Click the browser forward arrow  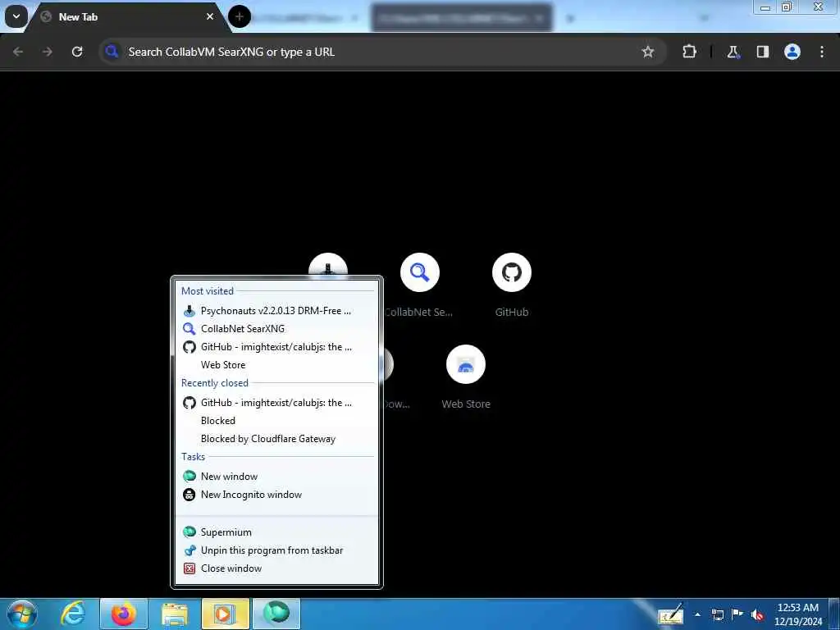[48, 52]
